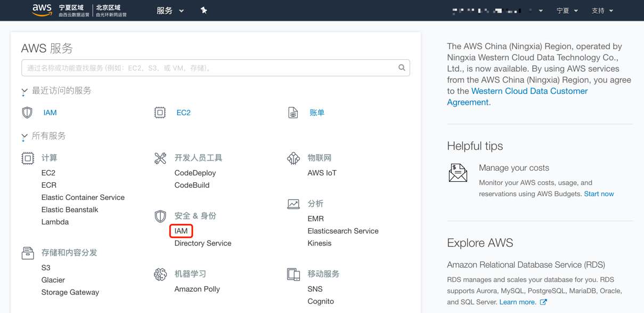Click the envelope icon for Manage your costs
Screen dimensions: 644x313
point(458,173)
